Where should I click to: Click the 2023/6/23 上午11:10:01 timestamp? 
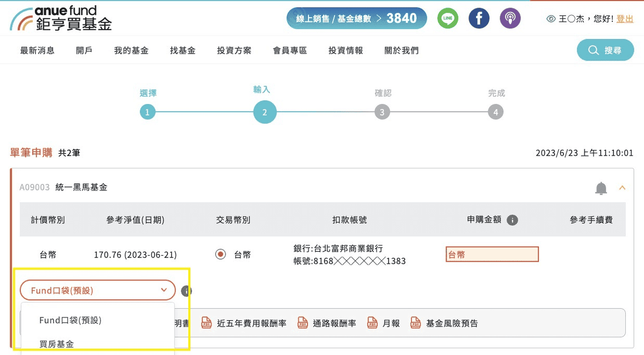coord(584,153)
